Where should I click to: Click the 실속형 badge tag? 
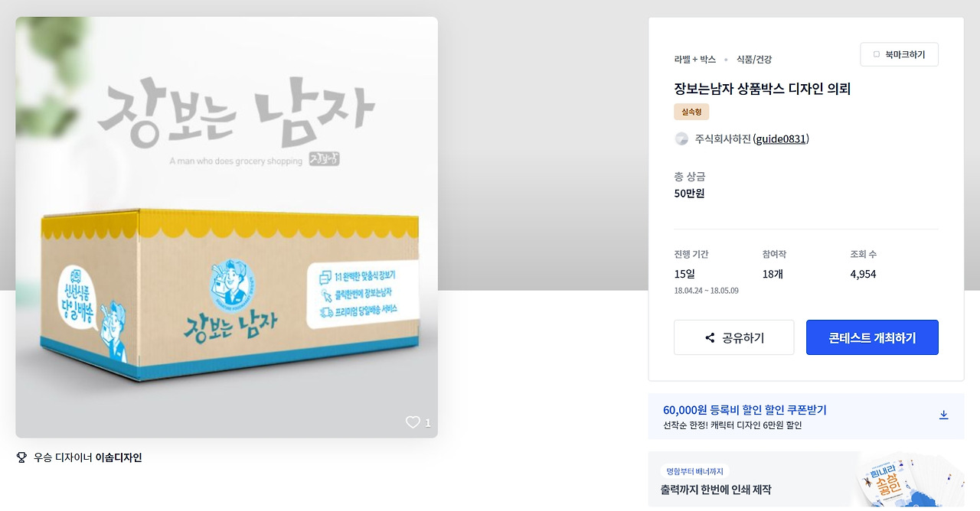pyautogui.click(x=691, y=112)
